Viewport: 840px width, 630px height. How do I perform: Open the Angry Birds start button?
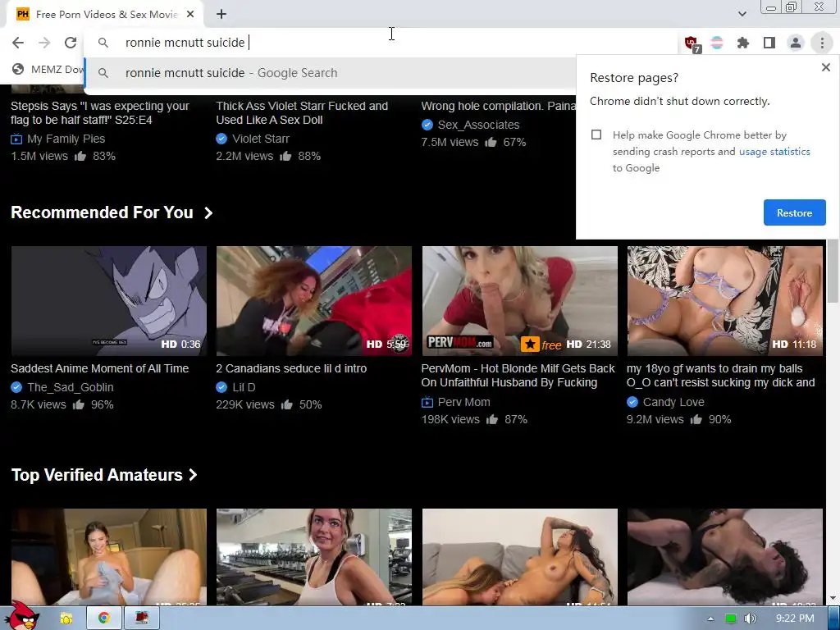point(21,617)
